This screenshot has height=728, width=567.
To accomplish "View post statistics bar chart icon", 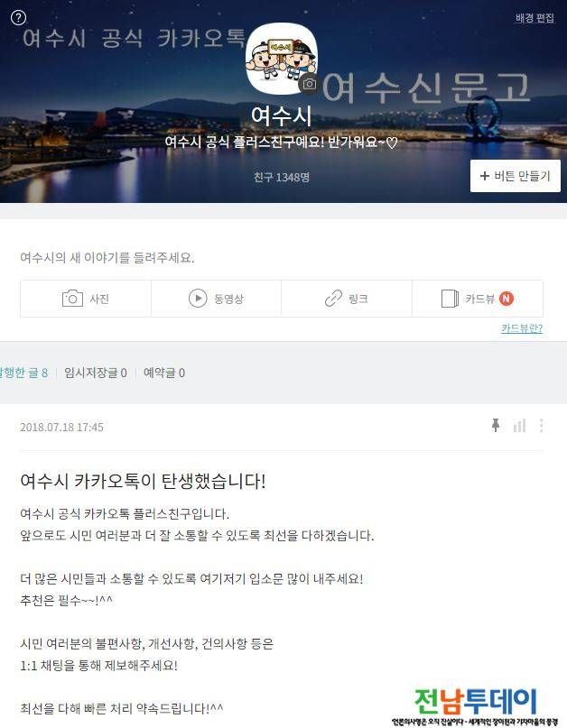I will pos(519,425).
